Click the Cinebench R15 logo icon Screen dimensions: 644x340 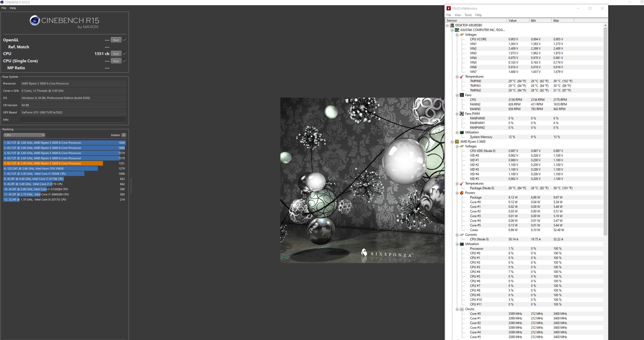[x=35, y=20]
